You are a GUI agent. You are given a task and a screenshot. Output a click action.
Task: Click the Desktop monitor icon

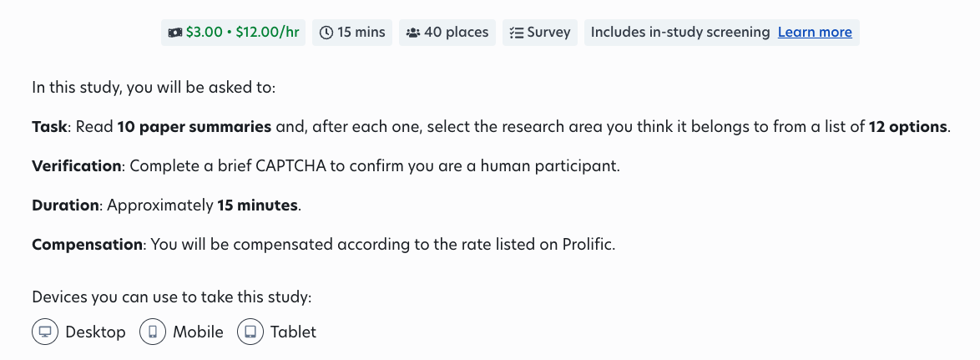point(45,332)
